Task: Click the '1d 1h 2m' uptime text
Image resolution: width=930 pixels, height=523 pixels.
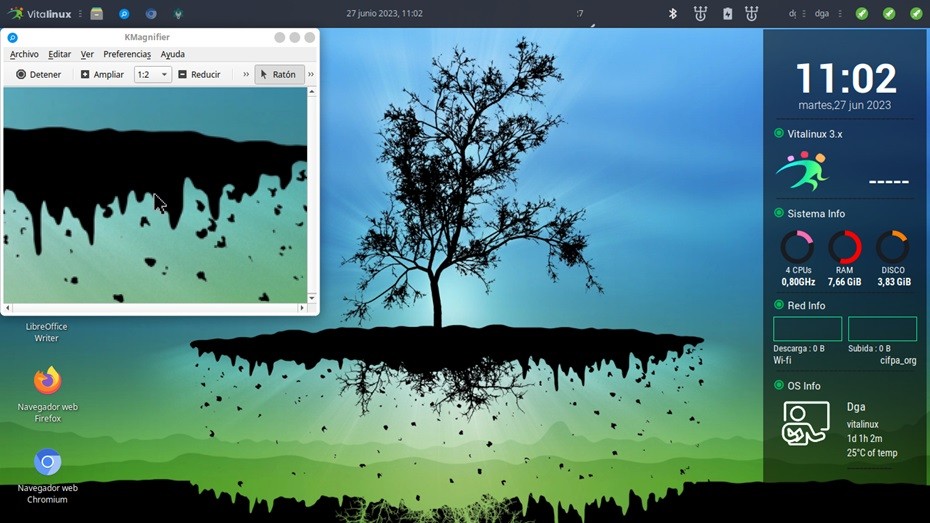Action: [x=864, y=439]
